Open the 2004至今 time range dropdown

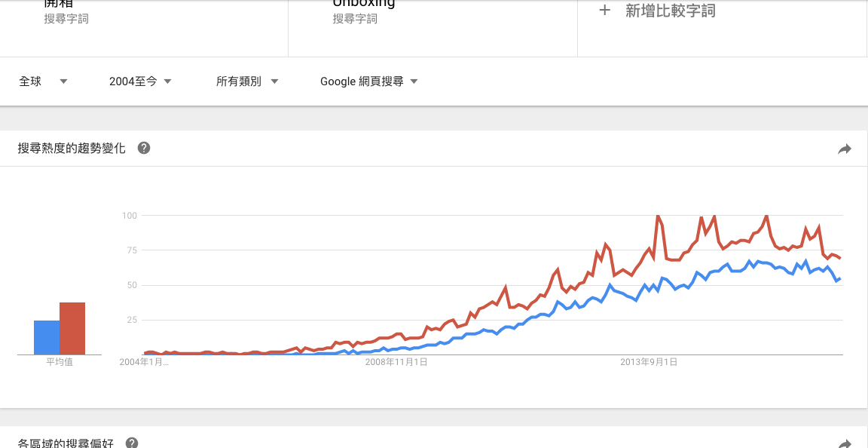click(x=141, y=81)
